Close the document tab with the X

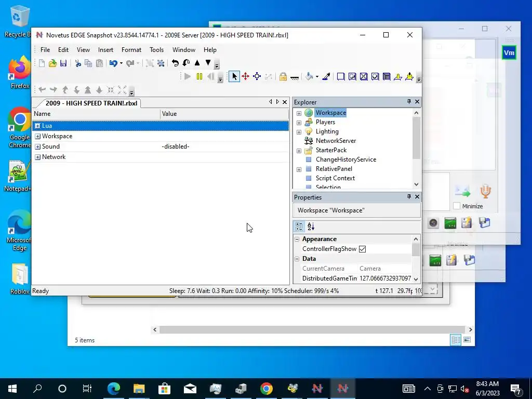click(285, 102)
